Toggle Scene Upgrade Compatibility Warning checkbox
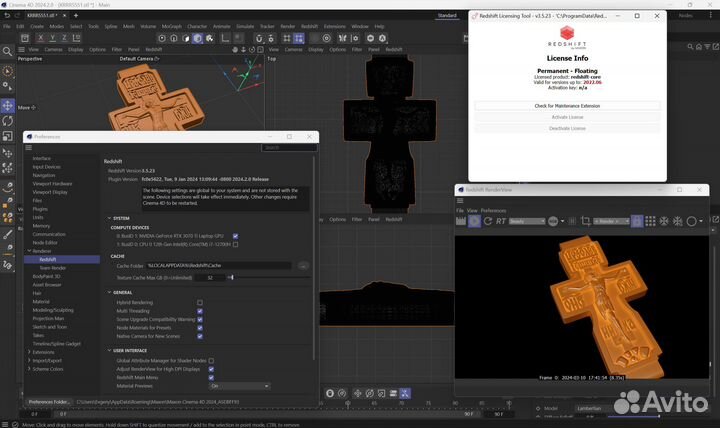The height and width of the screenshot is (428, 720). click(200, 319)
